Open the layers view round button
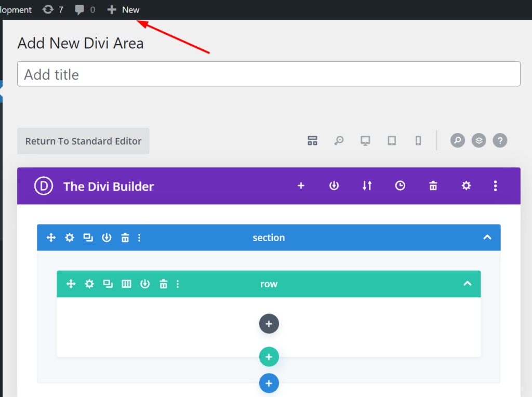Viewport: 532px width, 397px height. tap(478, 140)
